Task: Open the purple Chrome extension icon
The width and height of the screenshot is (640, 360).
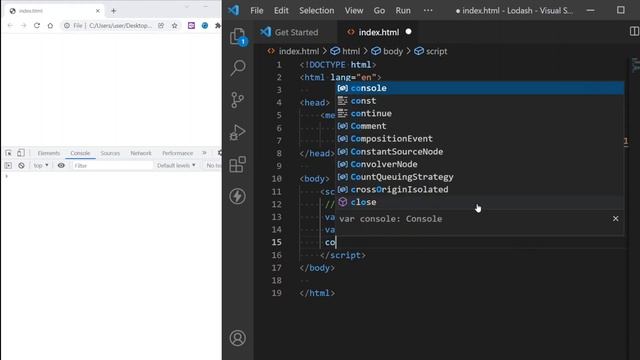Action: pyautogui.click(x=191, y=25)
